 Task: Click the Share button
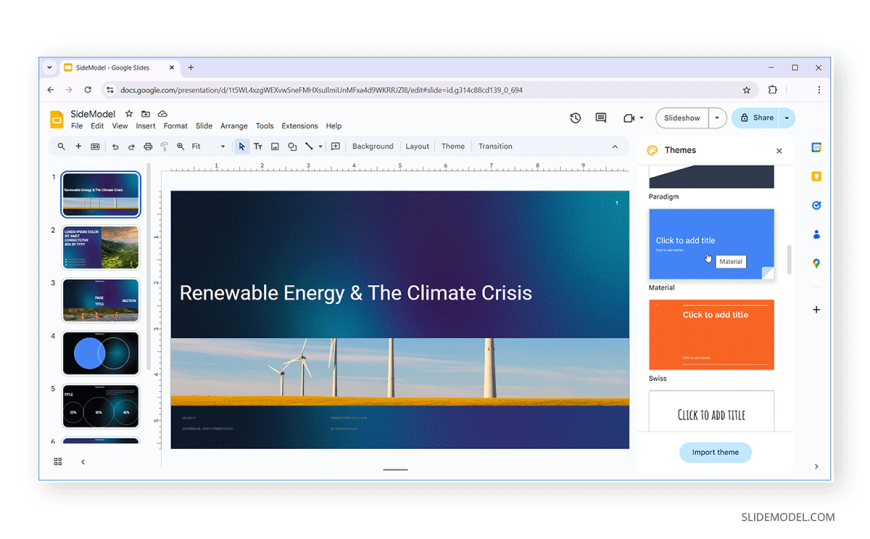coord(756,118)
